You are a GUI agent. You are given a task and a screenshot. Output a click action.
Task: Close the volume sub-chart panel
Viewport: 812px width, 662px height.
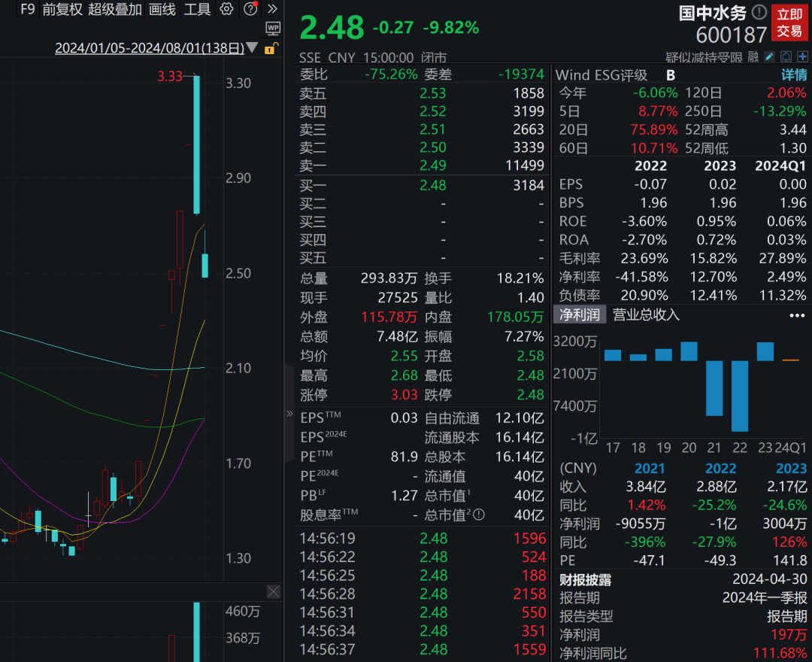click(x=273, y=591)
